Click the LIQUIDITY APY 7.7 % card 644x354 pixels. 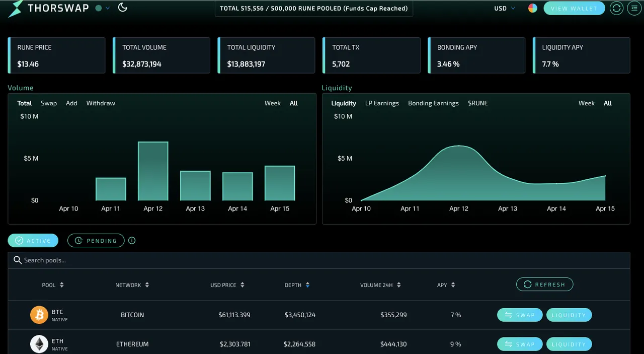pos(582,55)
